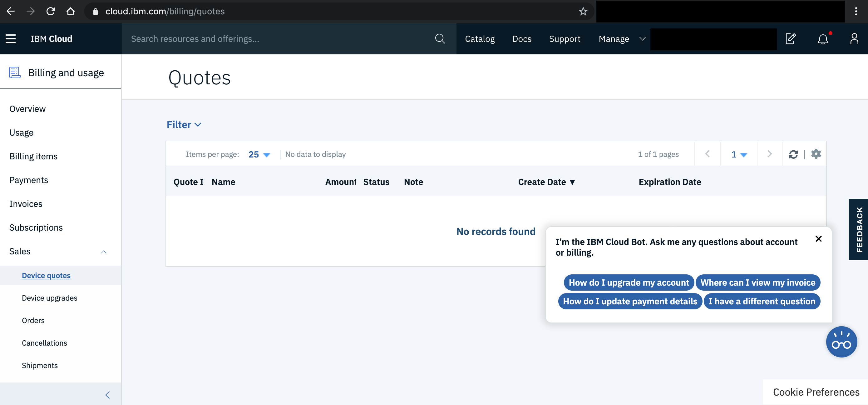Viewport: 868px width, 405px height.
Task: Click the Note column header
Action: pyautogui.click(x=413, y=182)
